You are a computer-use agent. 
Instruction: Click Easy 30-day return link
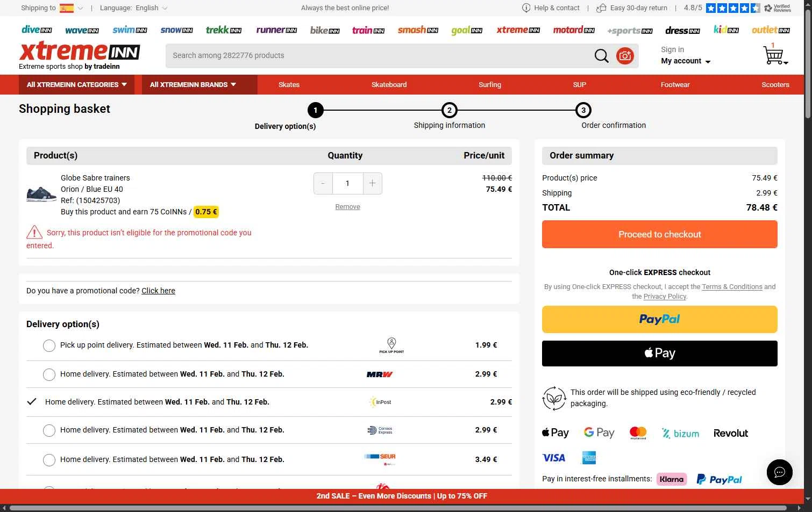(638, 8)
